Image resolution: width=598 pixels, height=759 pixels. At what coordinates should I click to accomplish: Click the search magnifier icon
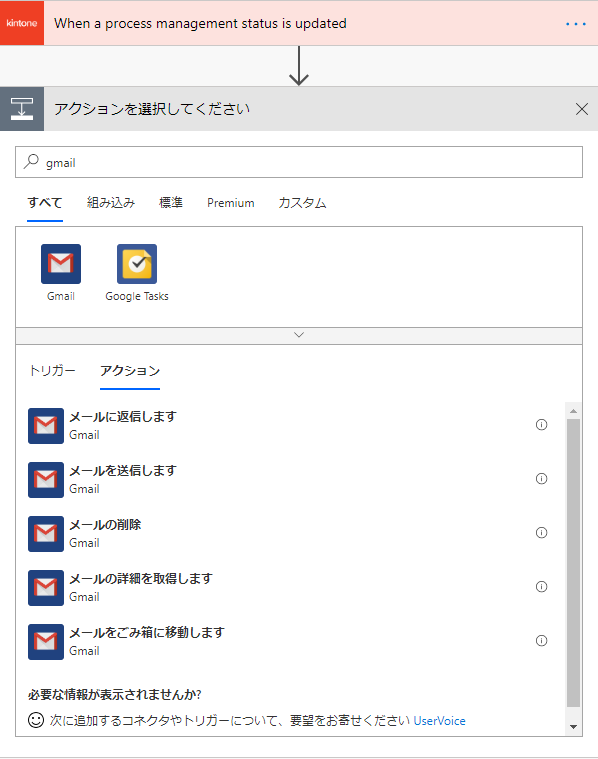[x=31, y=161]
